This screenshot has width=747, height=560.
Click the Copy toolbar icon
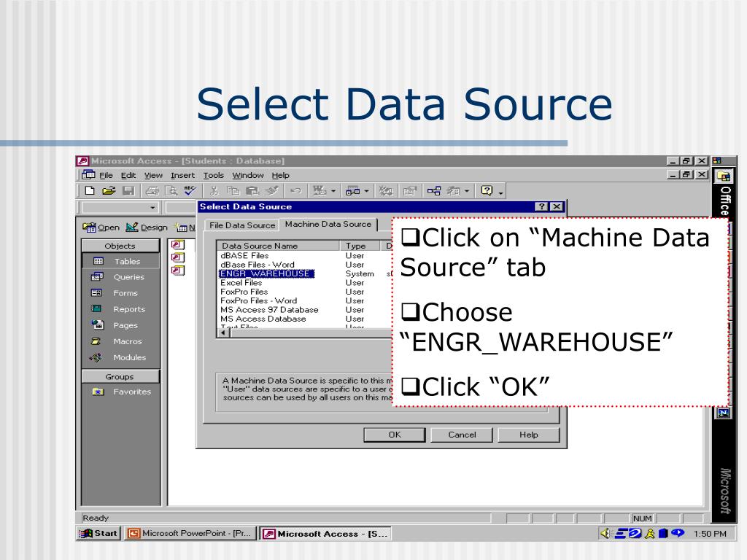pos(233,191)
